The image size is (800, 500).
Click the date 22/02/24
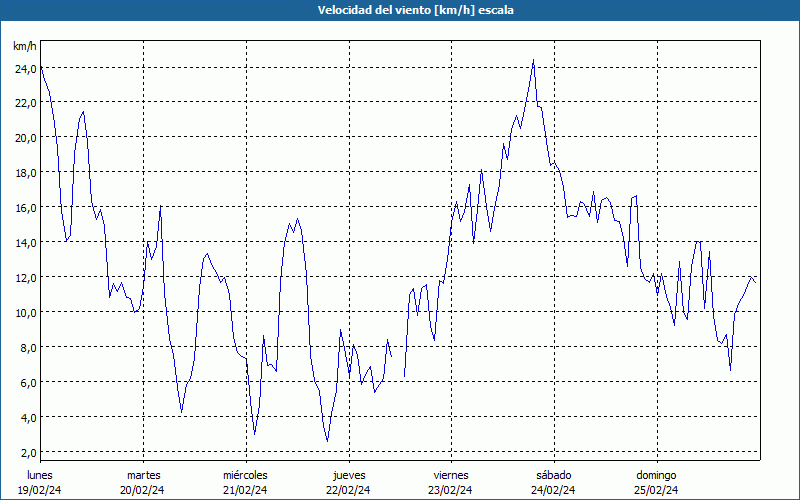click(x=348, y=490)
